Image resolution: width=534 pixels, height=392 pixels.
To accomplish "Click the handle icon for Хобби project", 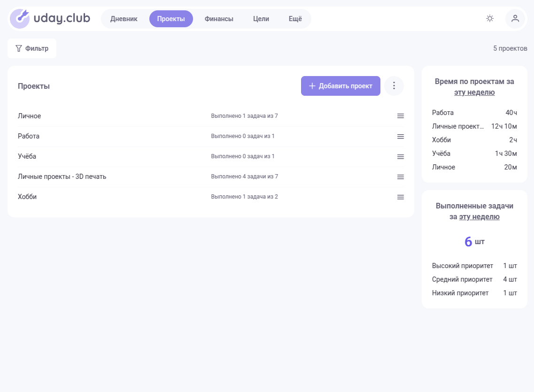I will coord(401,197).
